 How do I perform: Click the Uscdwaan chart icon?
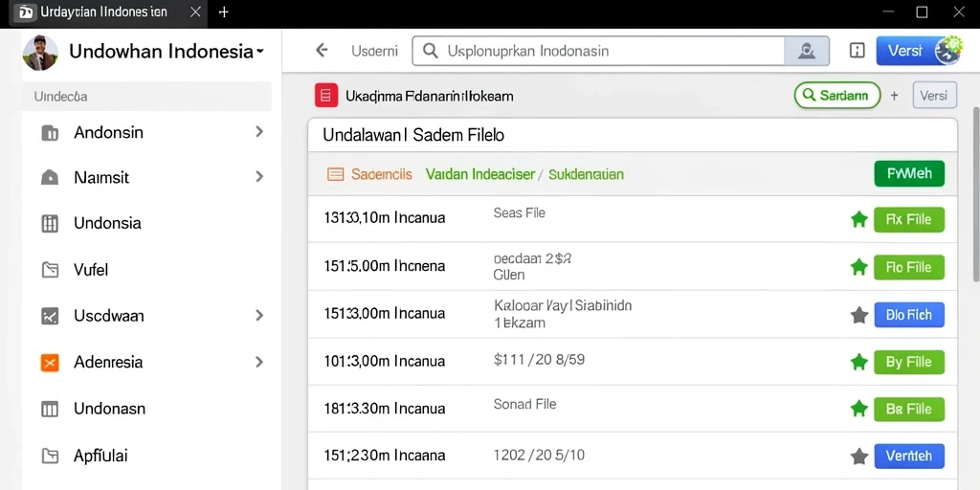pyautogui.click(x=50, y=316)
